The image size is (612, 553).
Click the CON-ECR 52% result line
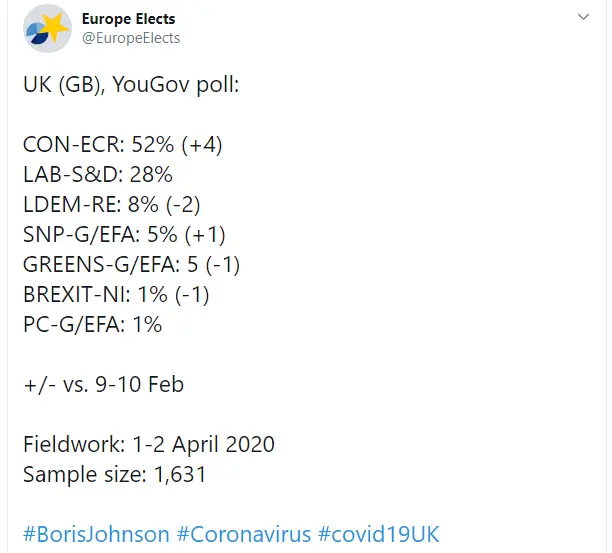pos(122,144)
